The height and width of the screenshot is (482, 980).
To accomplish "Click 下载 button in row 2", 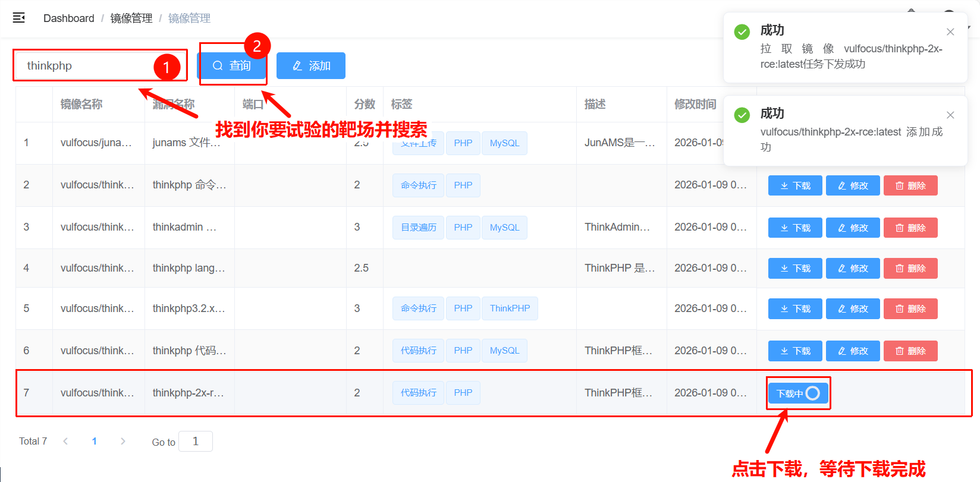I will (795, 185).
